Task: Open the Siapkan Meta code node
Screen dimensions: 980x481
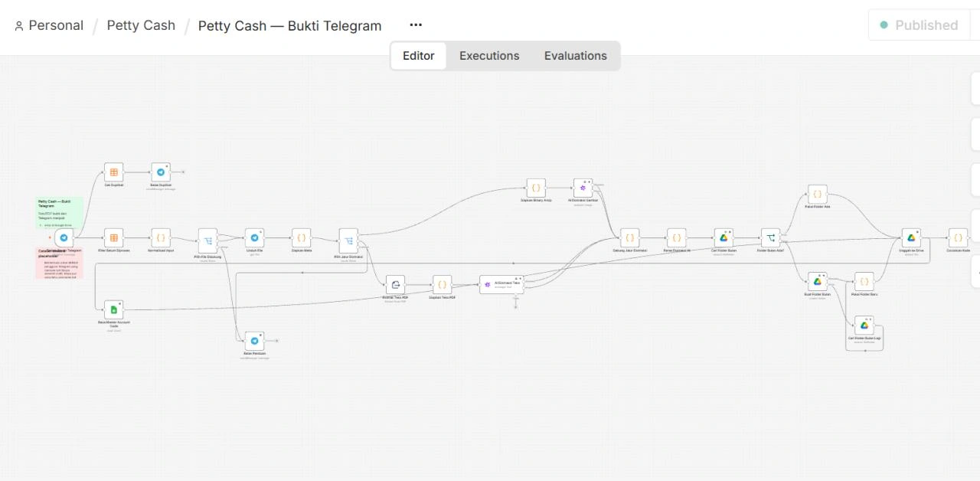Action: click(302, 237)
